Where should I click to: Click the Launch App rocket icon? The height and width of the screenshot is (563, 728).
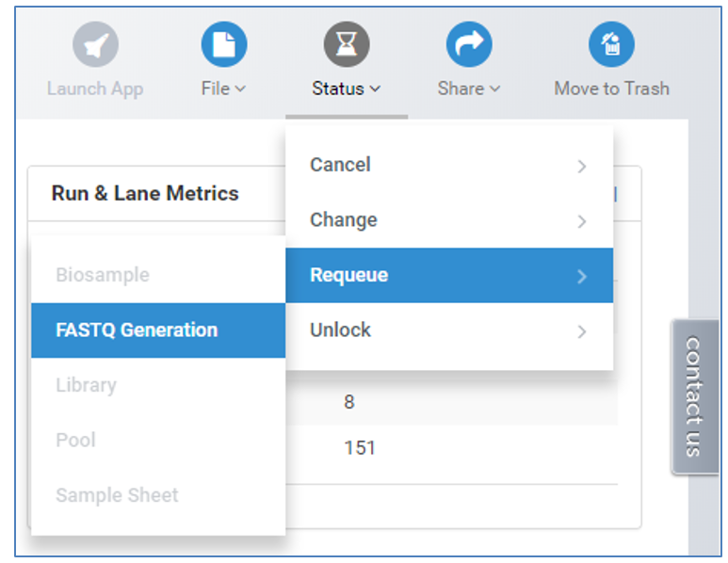tap(95, 44)
